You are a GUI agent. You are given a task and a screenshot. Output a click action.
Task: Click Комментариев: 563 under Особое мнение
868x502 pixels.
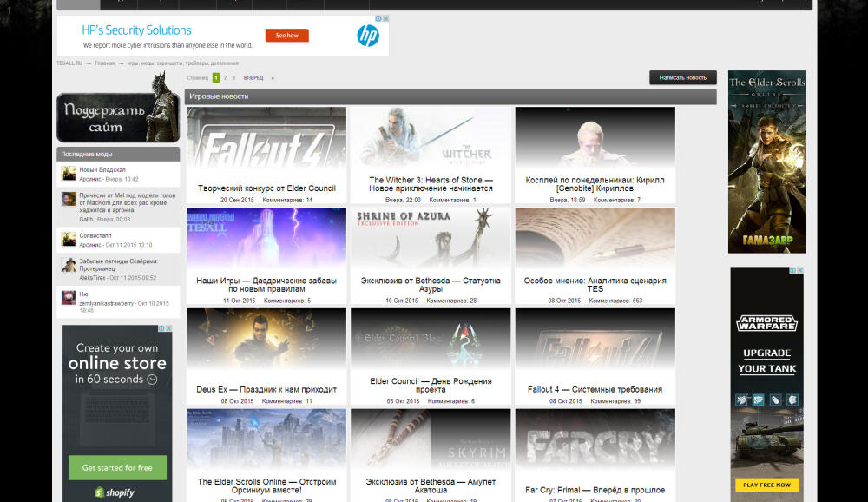point(615,301)
